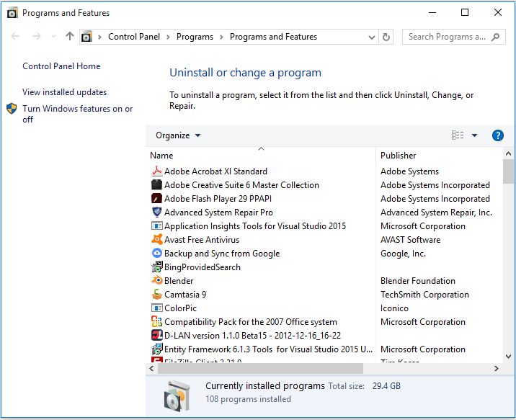Expand chevron after Control Panel breadcrumb
Screen dimensions: 516x420
click(168, 37)
